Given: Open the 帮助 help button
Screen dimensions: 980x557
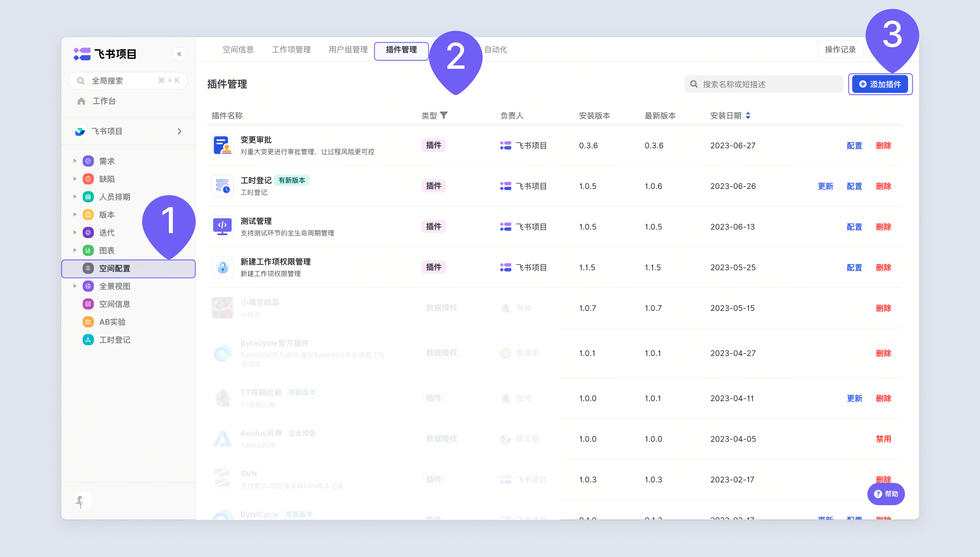Looking at the screenshot, I should [x=886, y=494].
